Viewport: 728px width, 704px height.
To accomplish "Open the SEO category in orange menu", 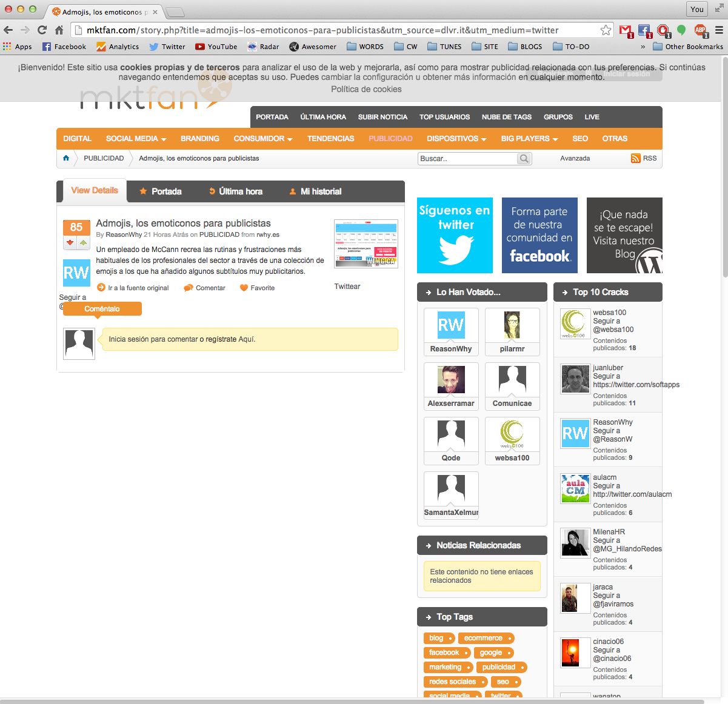I will point(580,139).
